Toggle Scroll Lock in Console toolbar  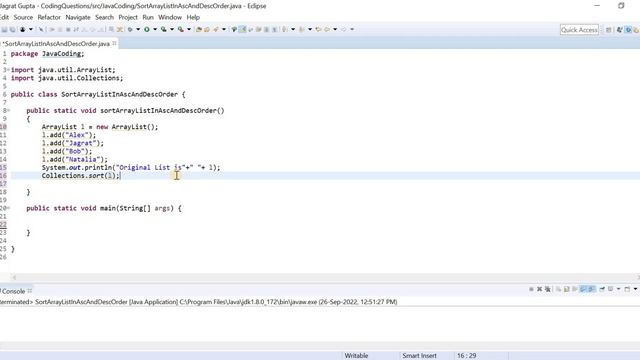pyautogui.click(x=567, y=289)
